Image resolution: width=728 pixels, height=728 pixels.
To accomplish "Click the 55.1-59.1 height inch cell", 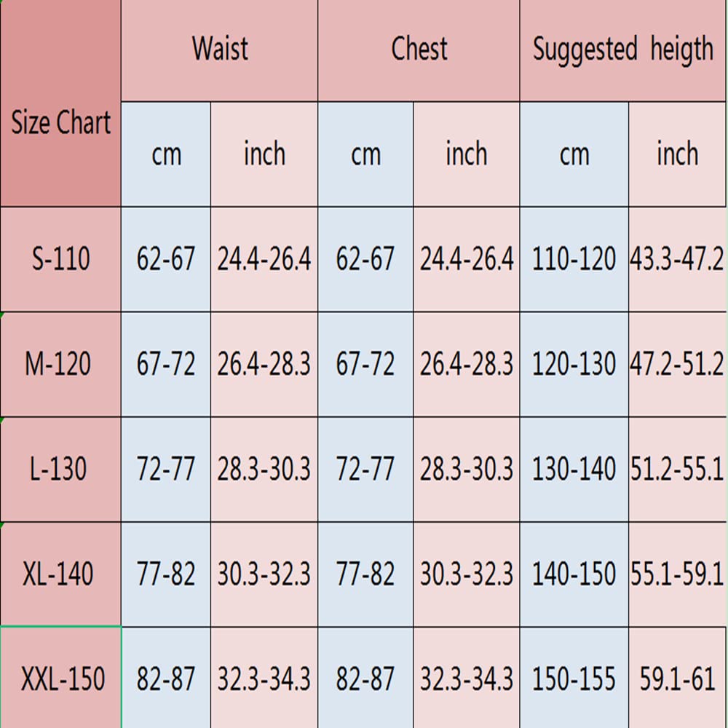I will pos(677,574).
